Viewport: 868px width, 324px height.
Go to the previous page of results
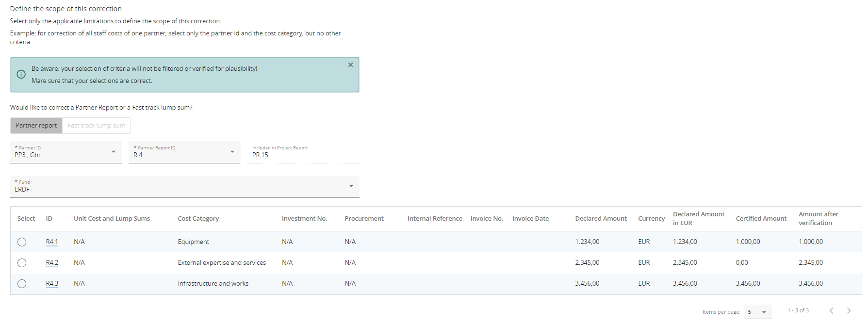point(831,310)
